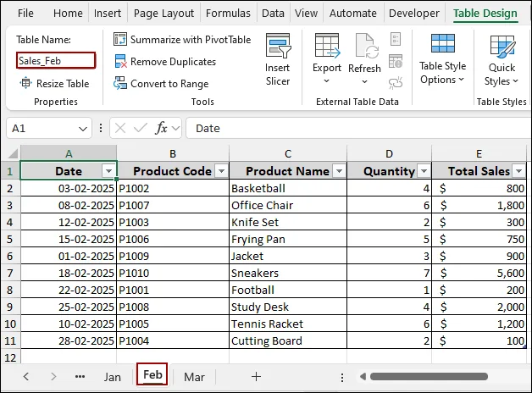Expand the Refresh dropdown arrow
This screenshot has width=532, height=393.
pyautogui.click(x=365, y=81)
